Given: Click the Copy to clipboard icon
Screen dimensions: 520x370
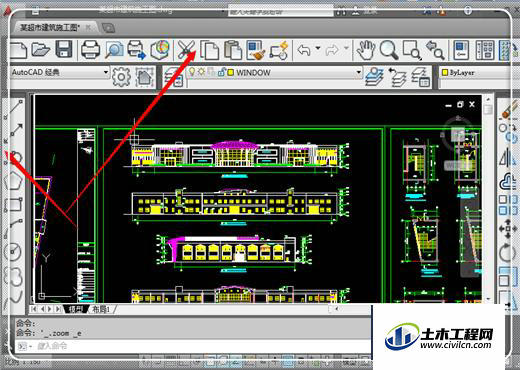Looking at the screenshot, I should point(210,50).
